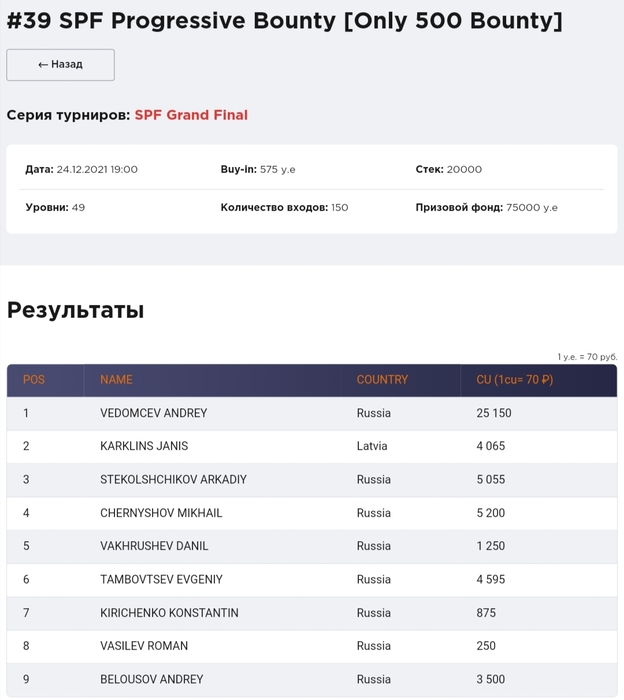This screenshot has height=700, width=624.
Task: Click STEKOLSHCHIKOV ARKADIY in results
Action: [x=173, y=479]
